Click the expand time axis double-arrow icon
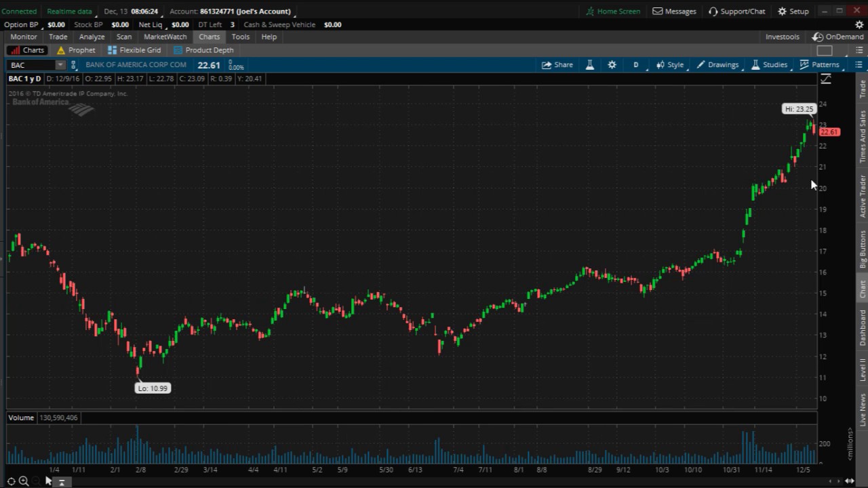Screen dimensions: 868x488 pos(849,481)
